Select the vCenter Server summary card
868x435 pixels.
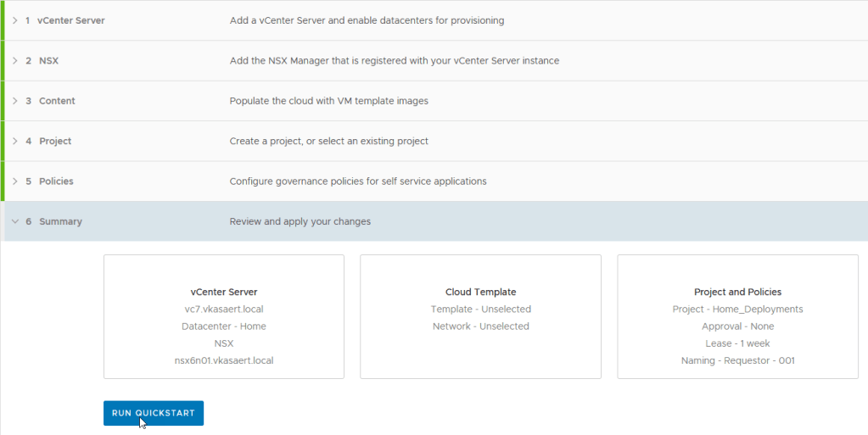point(224,316)
